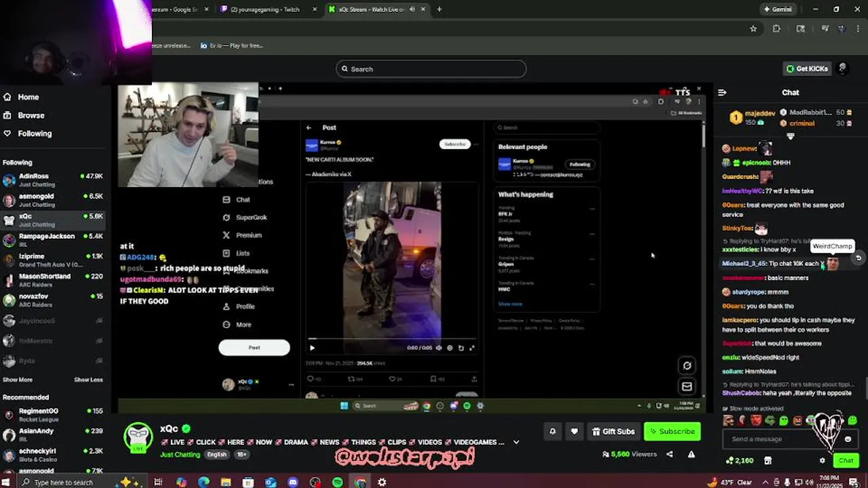Click the 18+ tag under stream title

(241, 454)
